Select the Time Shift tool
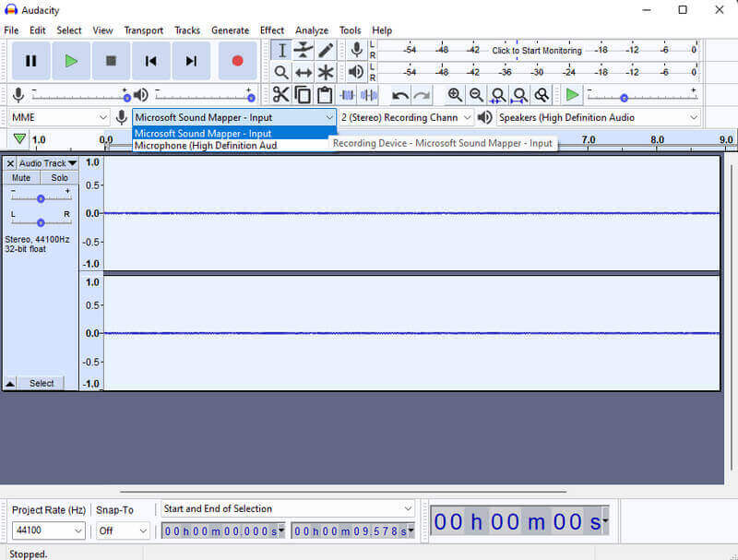The image size is (738, 560). click(304, 73)
